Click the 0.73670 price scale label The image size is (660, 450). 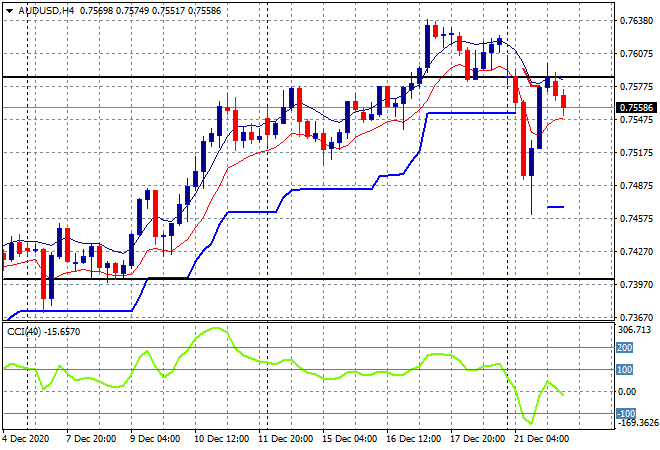click(636, 317)
